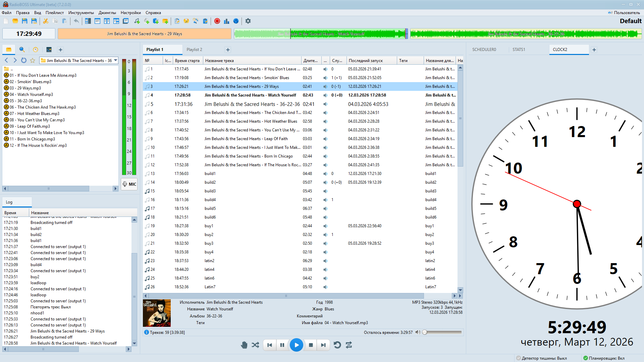Open the search magnifier tab in file browser
Screen dimensions: 644x362
coord(22,50)
